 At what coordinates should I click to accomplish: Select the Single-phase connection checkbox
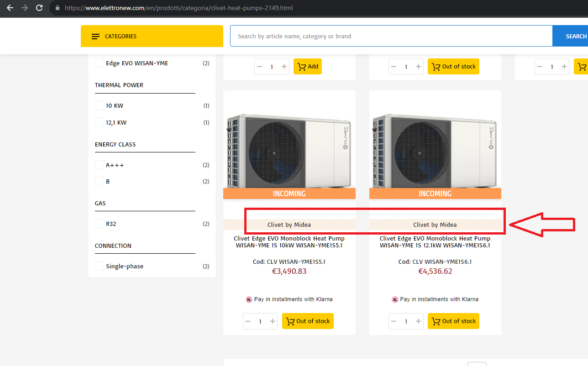pyautogui.click(x=100, y=266)
